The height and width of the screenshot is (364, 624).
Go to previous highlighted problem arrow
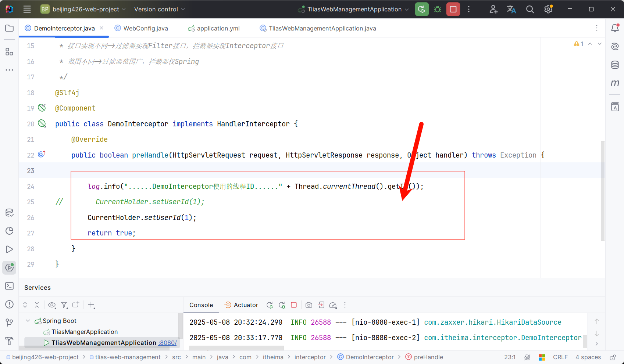590,44
